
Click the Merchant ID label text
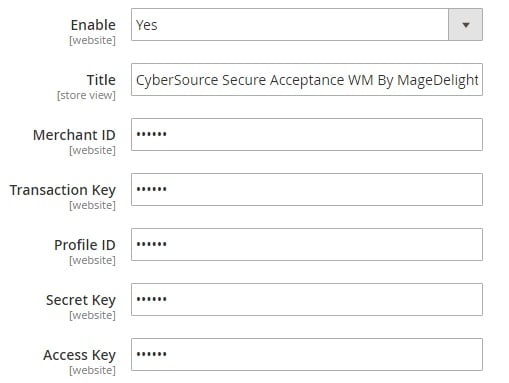(x=74, y=135)
